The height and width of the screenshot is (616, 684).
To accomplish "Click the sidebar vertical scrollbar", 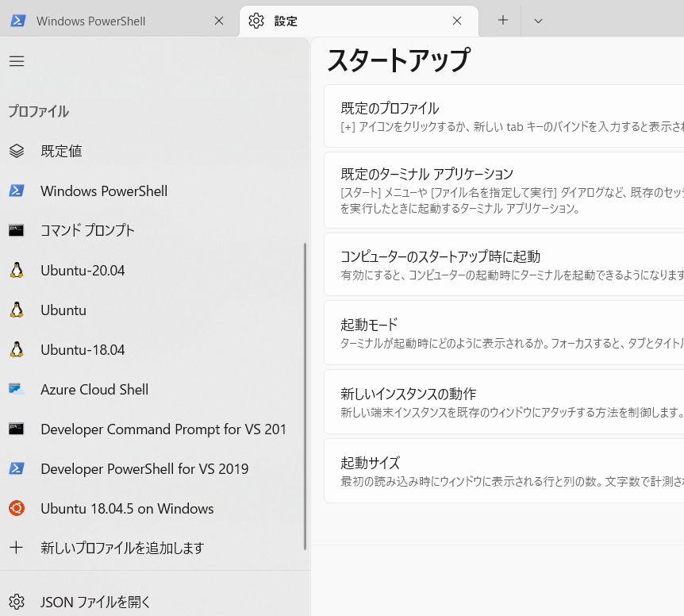I will tap(305, 396).
